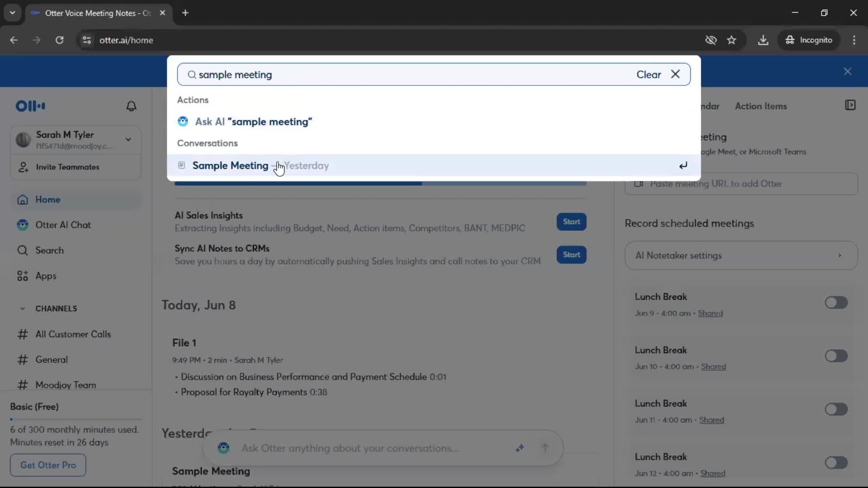The image size is (868, 488).
Task: Click Shared link for Jun 12 Lunch Break
Action: pyautogui.click(x=712, y=473)
